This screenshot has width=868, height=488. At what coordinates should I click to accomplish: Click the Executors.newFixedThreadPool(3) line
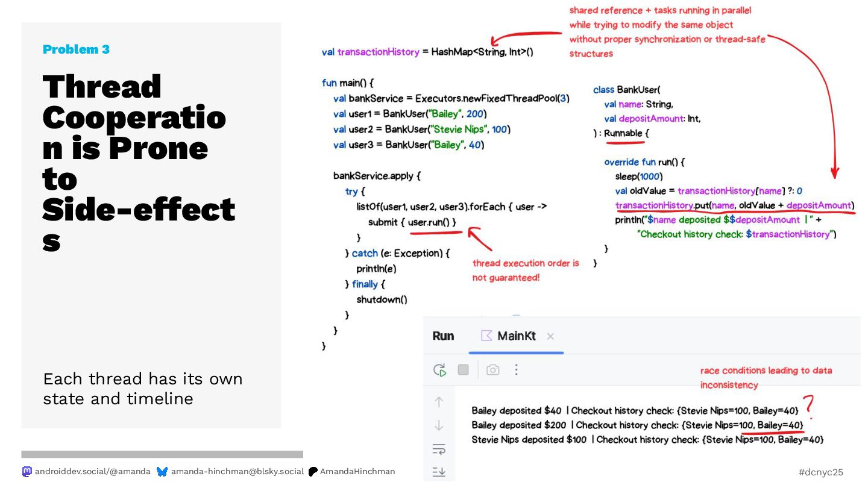coord(451,98)
